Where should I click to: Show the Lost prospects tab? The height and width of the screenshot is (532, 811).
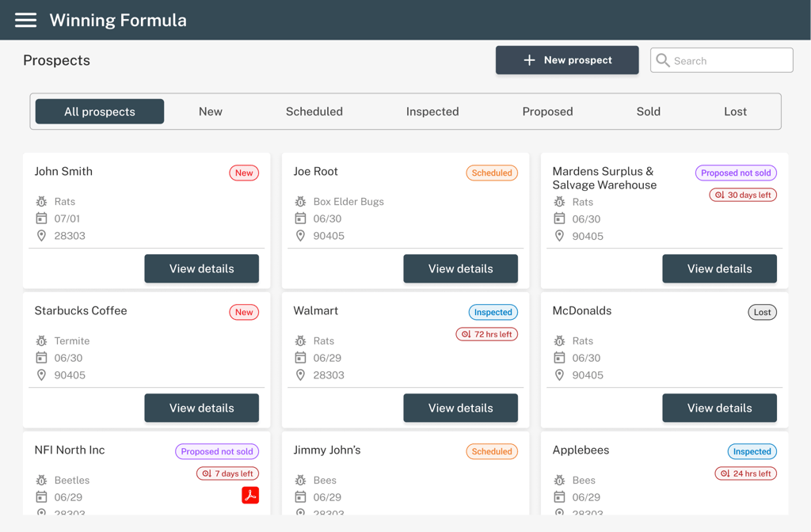735,112
